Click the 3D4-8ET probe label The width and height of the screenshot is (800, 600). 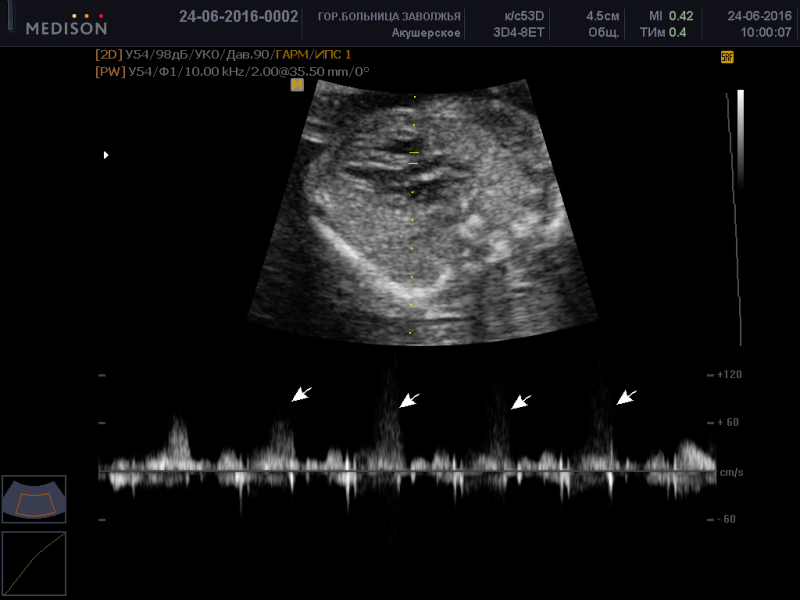tap(518, 33)
